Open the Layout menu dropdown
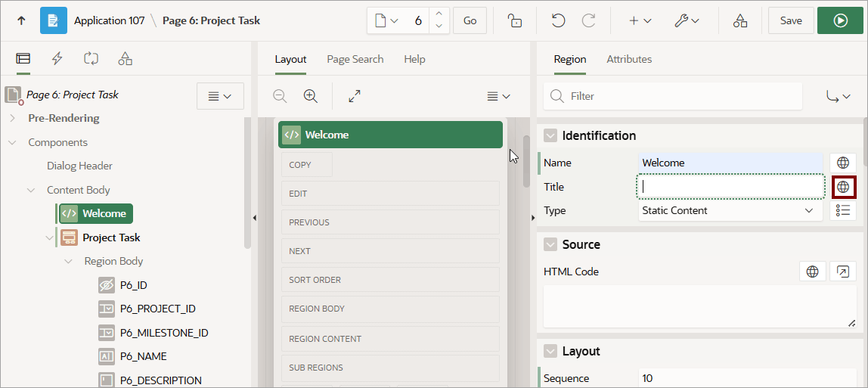 pos(498,96)
